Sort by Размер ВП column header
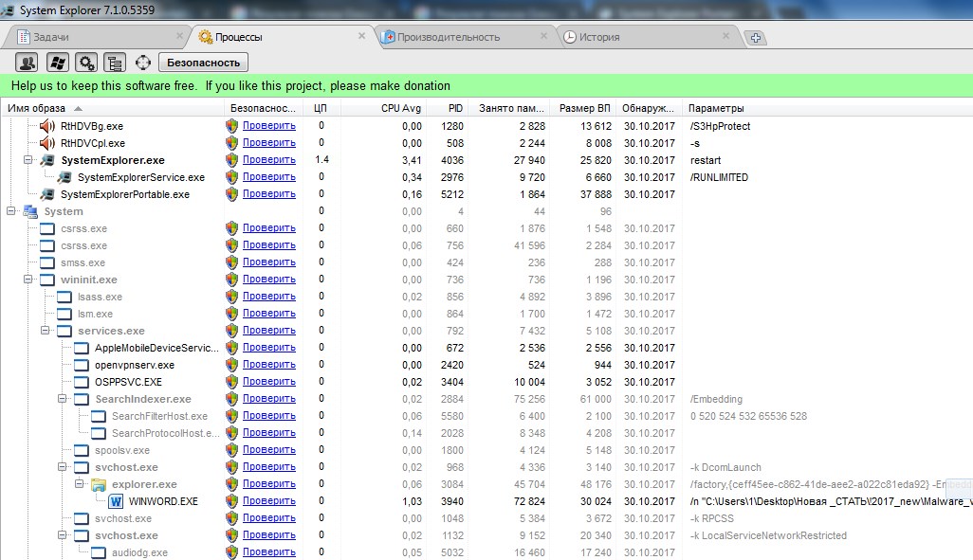 click(584, 108)
